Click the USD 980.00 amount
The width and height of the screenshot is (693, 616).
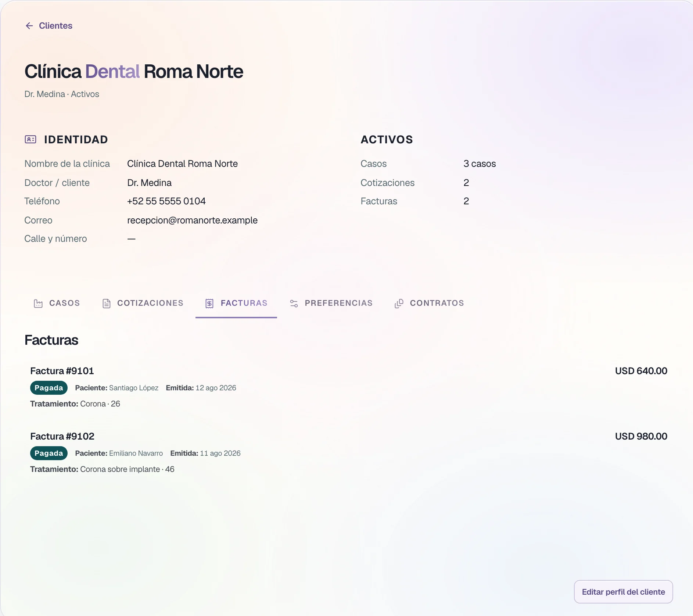click(x=641, y=436)
